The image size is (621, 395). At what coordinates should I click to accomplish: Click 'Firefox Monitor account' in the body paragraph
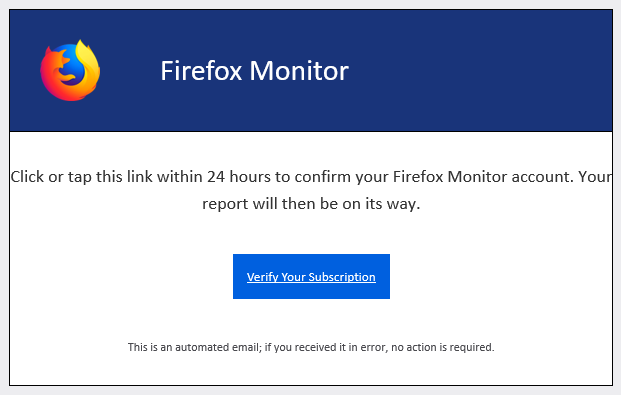[x=483, y=177]
